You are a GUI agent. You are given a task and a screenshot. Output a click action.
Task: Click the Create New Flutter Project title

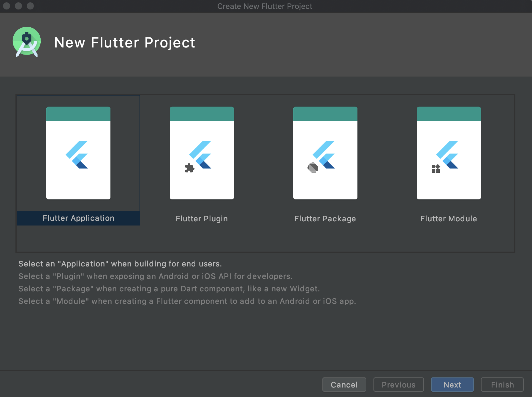pos(265,6)
